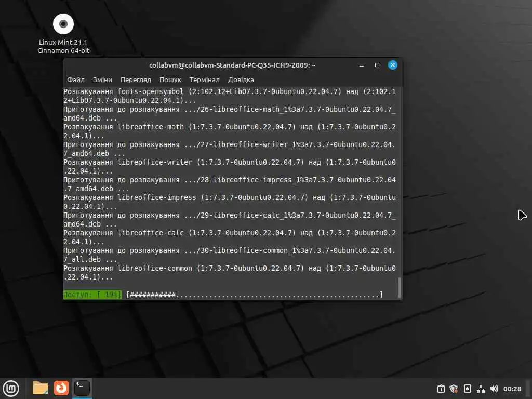Open the Пошук menu

click(x=170, y=79)
